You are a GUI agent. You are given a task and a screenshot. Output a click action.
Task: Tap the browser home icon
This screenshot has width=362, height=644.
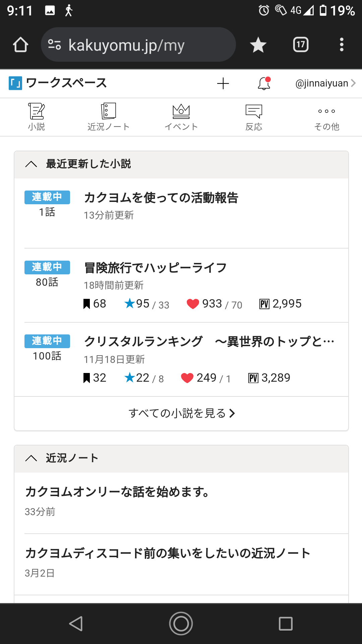[20, 45]
